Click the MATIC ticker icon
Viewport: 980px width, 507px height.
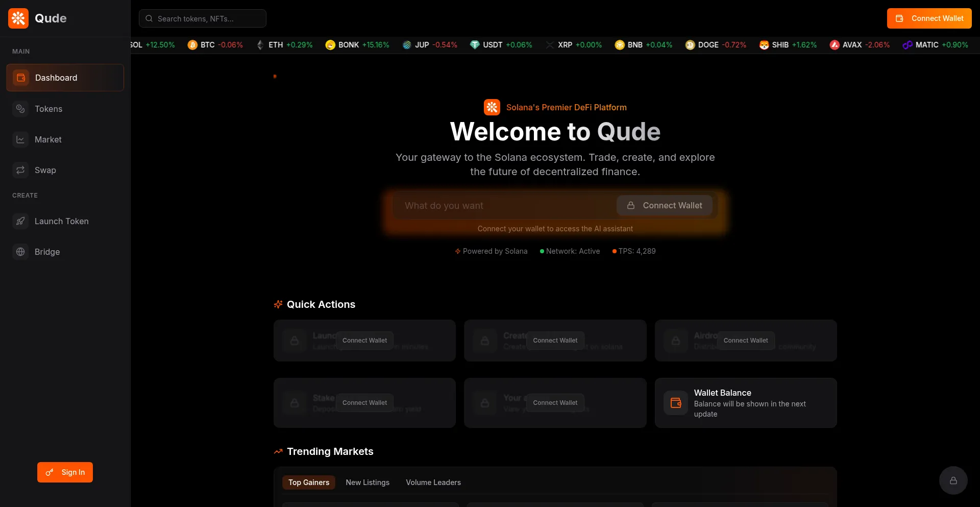pos(908,45)
